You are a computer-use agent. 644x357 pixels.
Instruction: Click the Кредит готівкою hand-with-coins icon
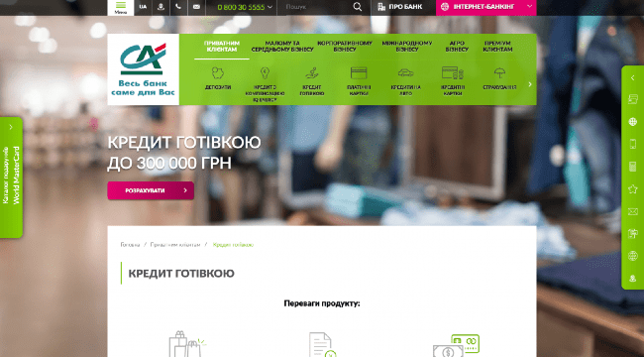312,73
